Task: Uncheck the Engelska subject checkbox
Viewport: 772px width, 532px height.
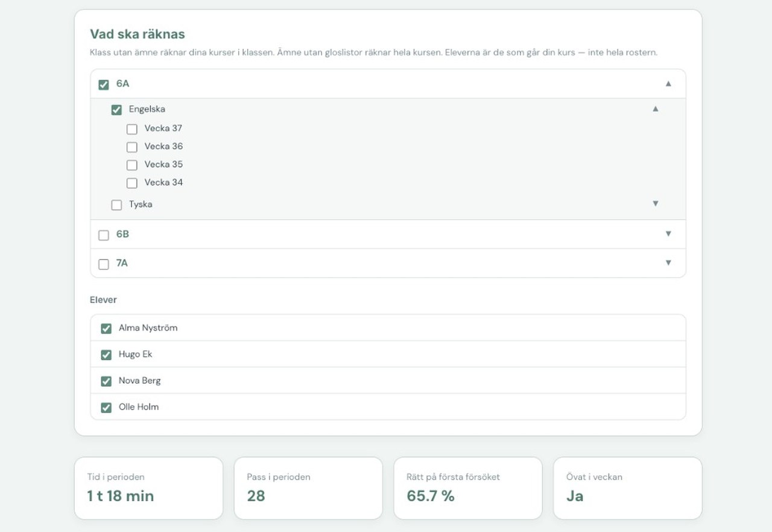Action: [116, 110]
